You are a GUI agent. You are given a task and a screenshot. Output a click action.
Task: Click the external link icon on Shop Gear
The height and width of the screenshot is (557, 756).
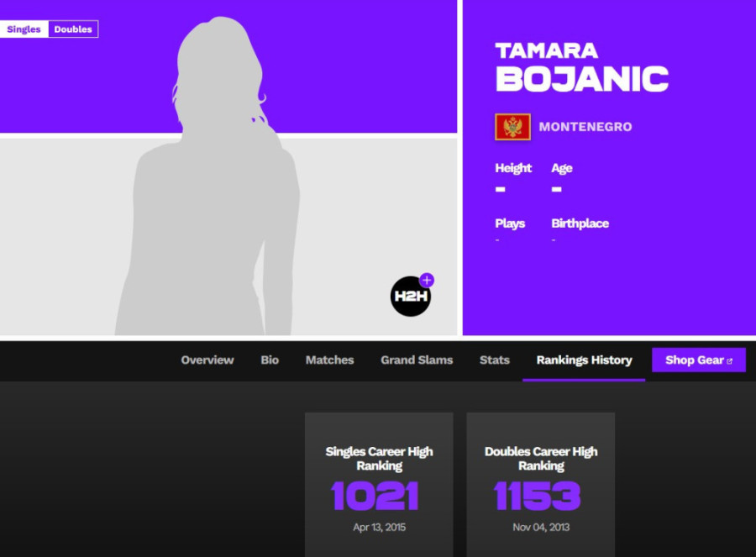tap(729, 360)
